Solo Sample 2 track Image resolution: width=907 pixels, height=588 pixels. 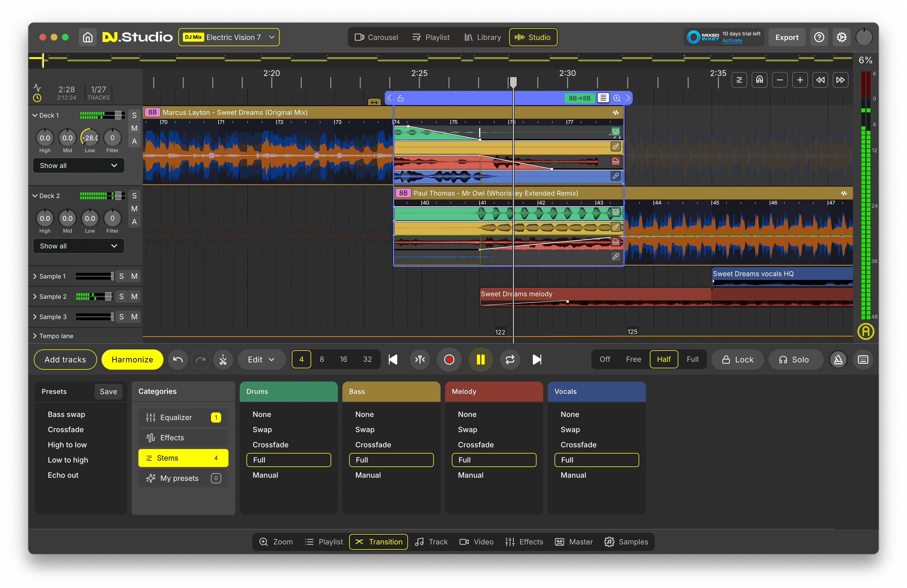tap(121, 297)
